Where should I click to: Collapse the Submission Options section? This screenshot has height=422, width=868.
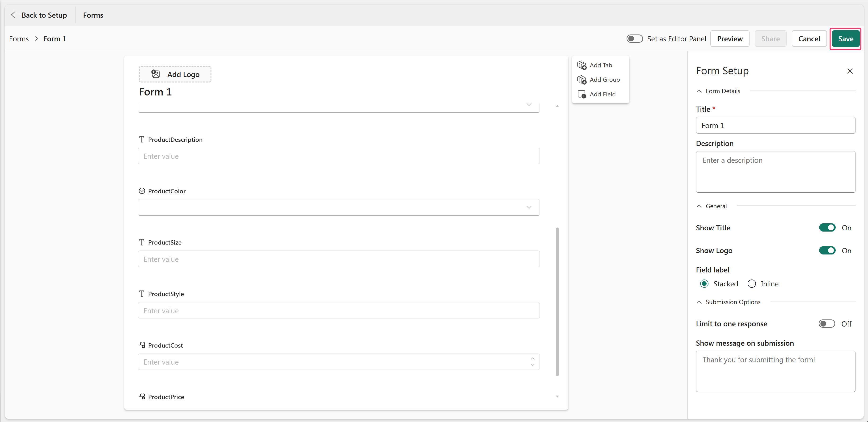click(699, 302)
